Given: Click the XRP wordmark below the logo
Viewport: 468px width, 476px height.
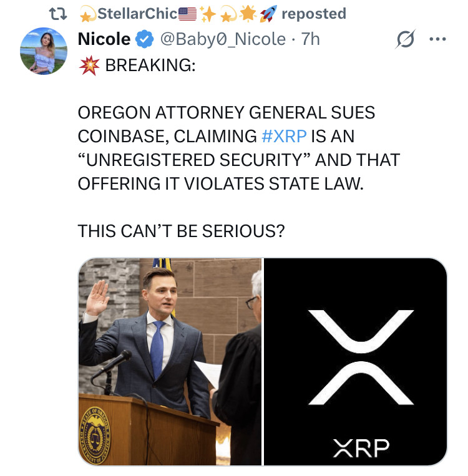Looking at the screenshot, I should pyautogui.click(x=361, y=447).
